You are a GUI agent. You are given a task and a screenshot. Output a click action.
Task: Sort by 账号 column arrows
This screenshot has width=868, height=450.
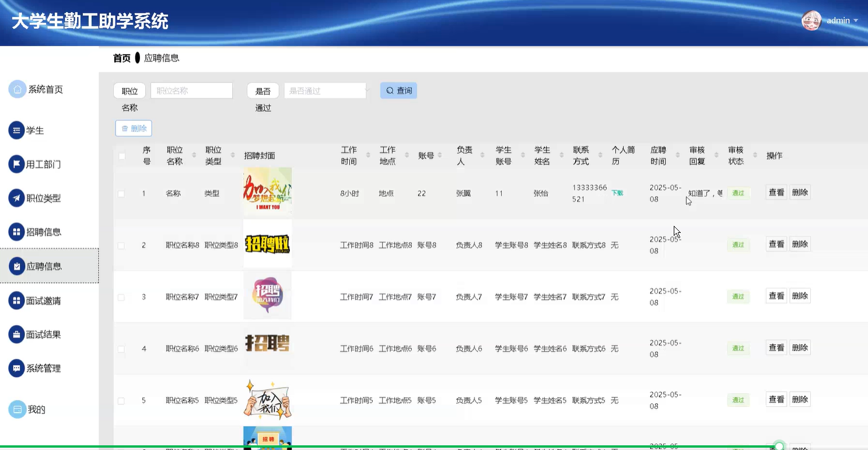point(441,155)
